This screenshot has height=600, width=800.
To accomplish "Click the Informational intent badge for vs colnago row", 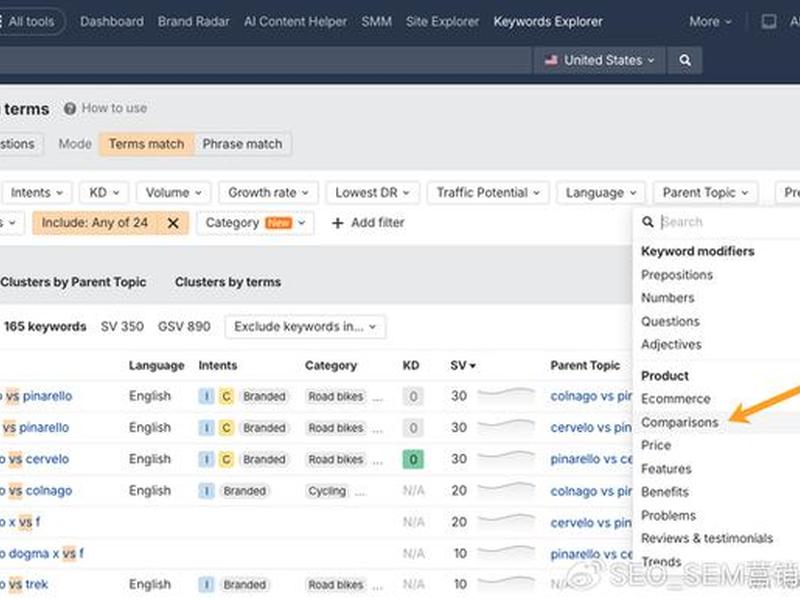I will 206,491.
